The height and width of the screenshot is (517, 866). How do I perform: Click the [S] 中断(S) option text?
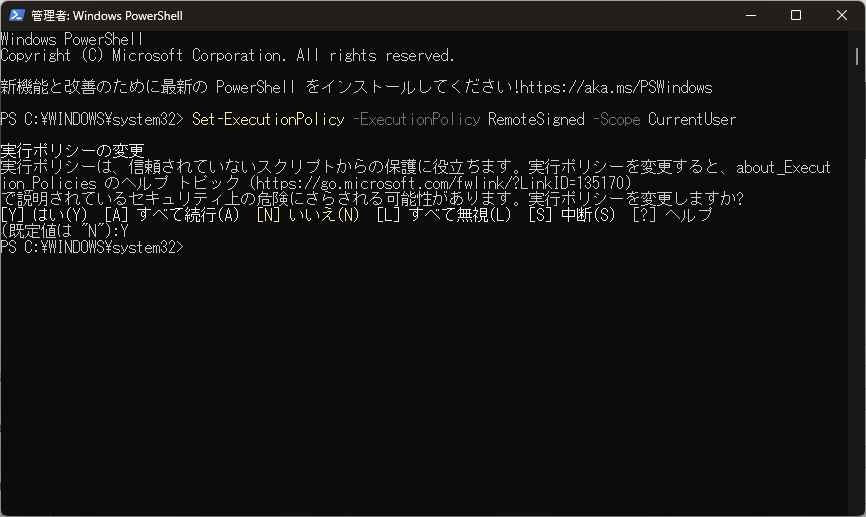(x=572, y=215)
